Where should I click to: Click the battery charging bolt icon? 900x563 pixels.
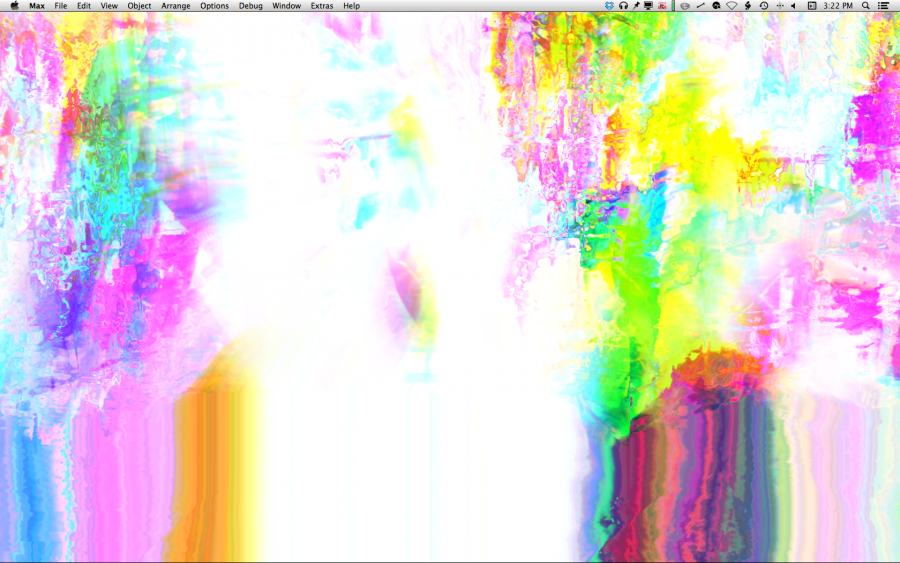[748, 6]
